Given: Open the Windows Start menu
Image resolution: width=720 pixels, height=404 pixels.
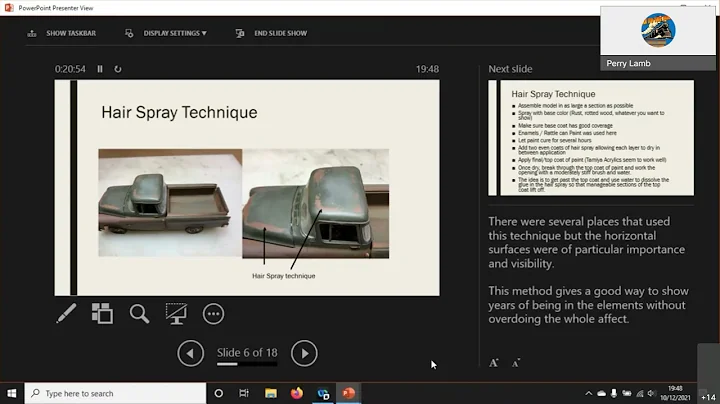Looking at the screenshot, I should pos(11,393).
